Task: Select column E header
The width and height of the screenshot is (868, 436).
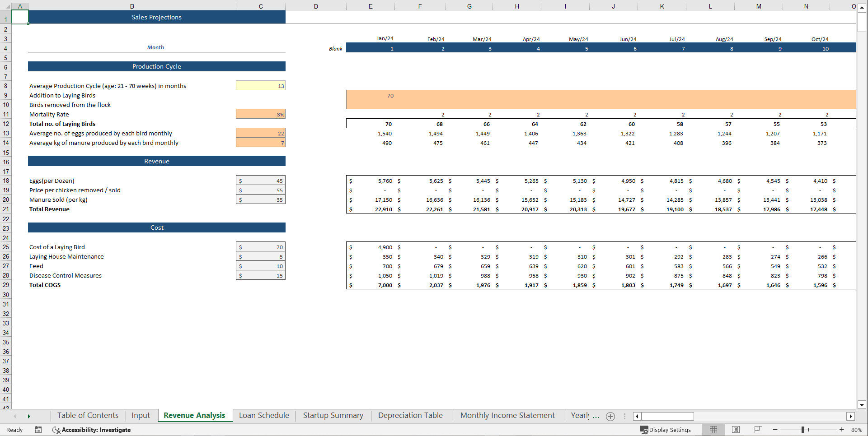Action: 371,6
